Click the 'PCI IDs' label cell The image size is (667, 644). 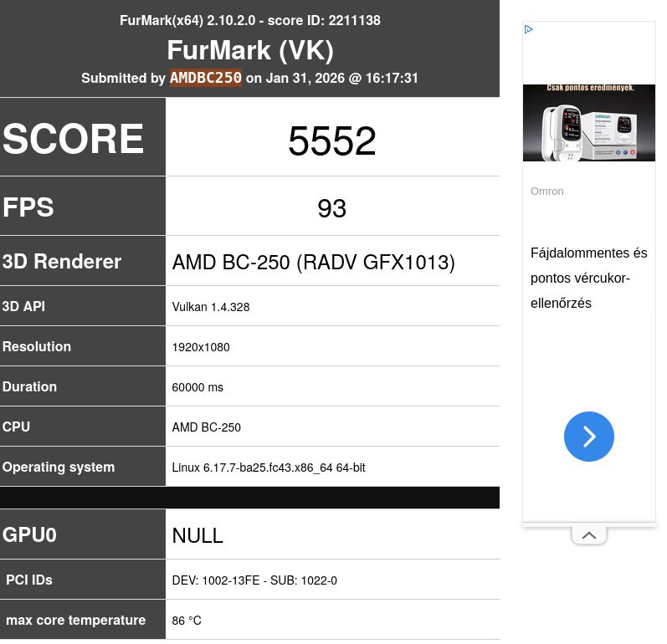(83, 580)
